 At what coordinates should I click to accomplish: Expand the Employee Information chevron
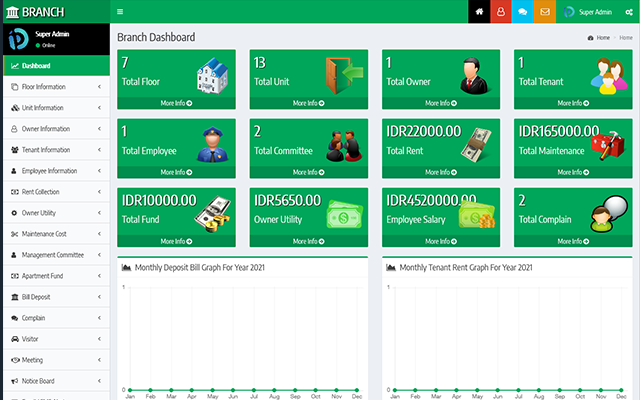tap(99, 171)
